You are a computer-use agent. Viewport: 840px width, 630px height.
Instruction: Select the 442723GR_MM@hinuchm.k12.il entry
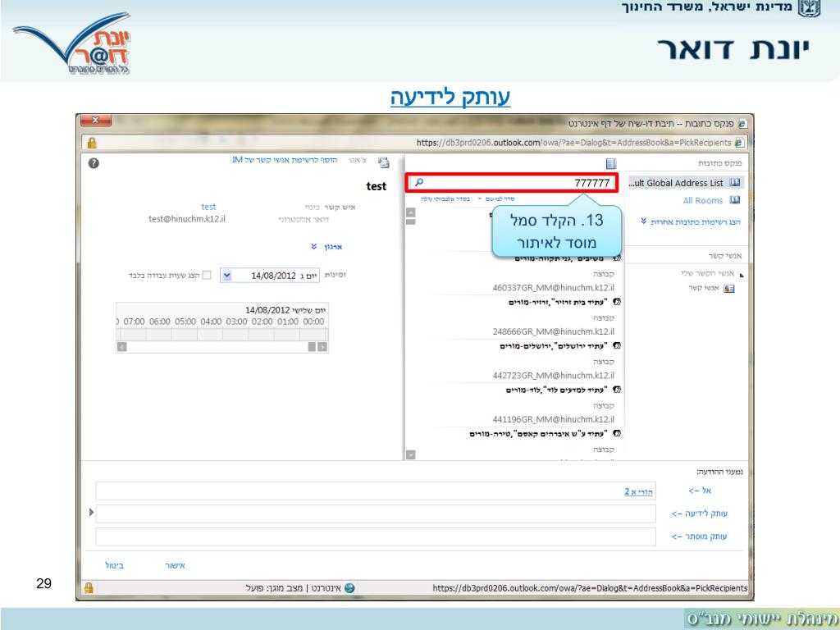point(554,376)
